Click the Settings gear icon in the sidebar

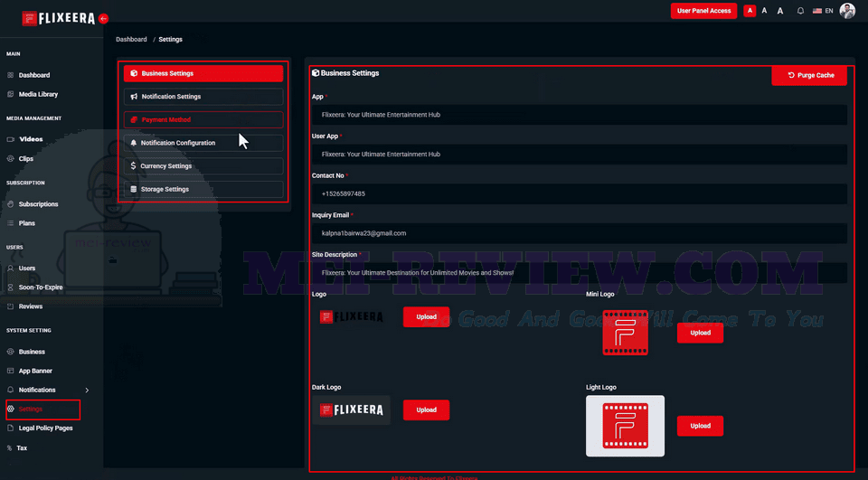pos(11,409)
